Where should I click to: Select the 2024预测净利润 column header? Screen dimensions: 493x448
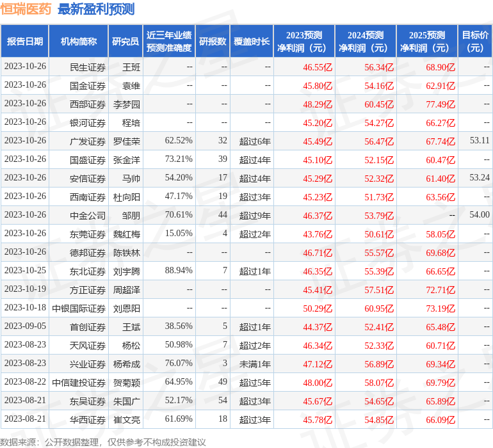366,41
